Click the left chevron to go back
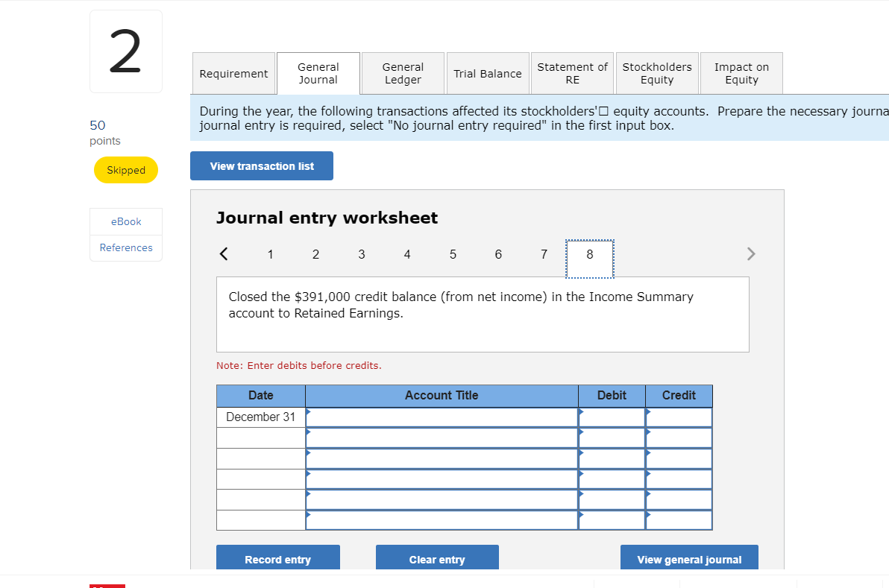The width and height of the screenshot is (889, 588). click(x=224, y=253)
